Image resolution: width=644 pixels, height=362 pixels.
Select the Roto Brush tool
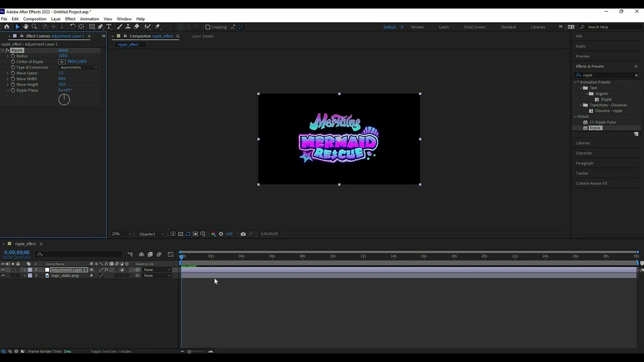[x=147, y=27]
